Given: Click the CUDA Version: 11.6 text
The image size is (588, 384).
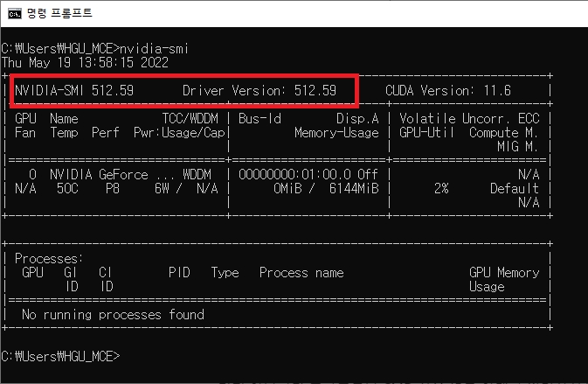Looking at the screenshot, I should [x=448, y=90].
